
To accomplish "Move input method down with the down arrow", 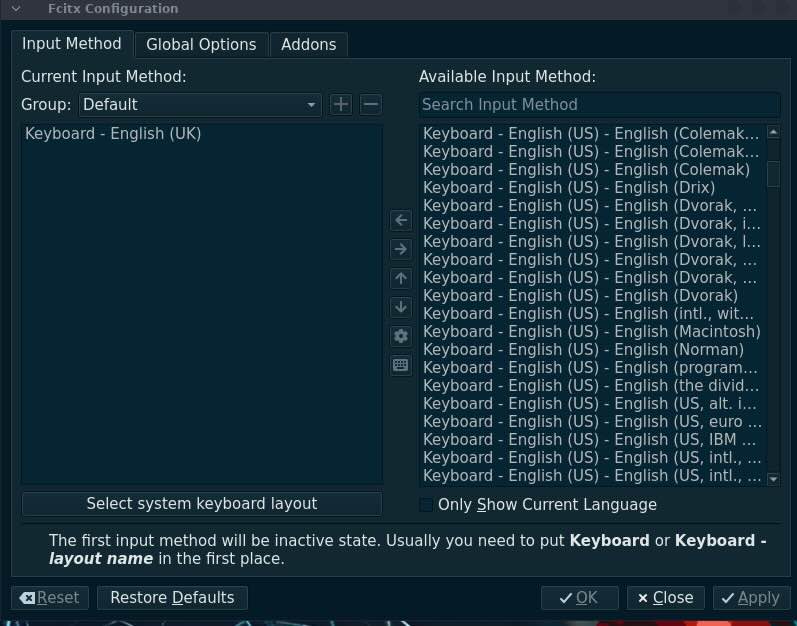I will [x=401, y=307].
